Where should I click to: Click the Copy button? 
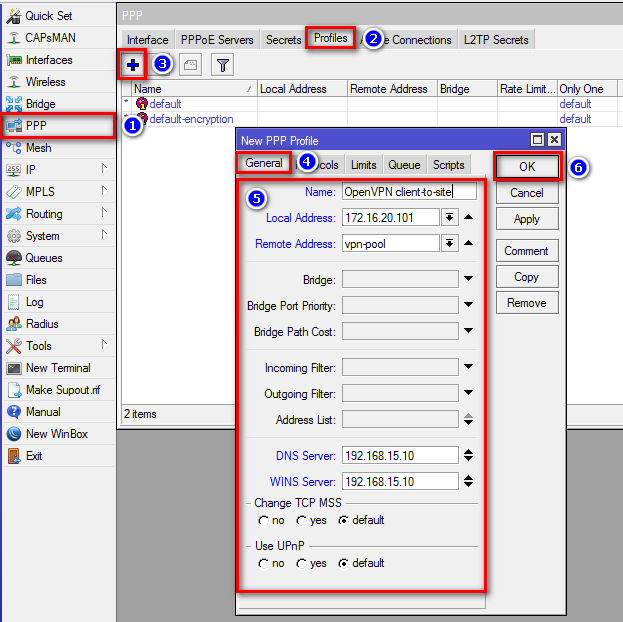527,277
